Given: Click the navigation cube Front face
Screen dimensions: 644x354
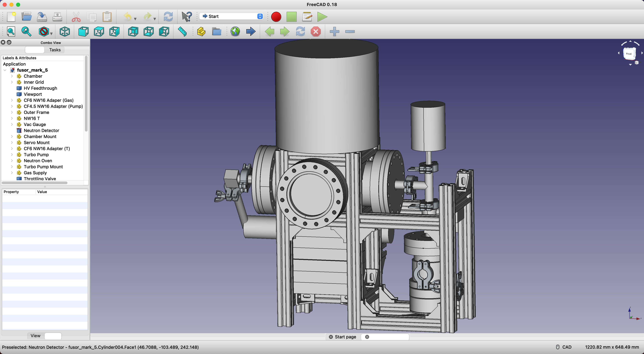Looking at the screenshot, I should click(629, 54).
